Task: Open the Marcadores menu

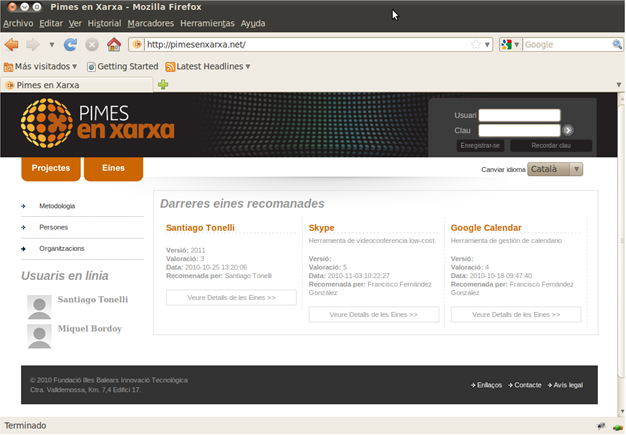Action: [x=150, y=23]
